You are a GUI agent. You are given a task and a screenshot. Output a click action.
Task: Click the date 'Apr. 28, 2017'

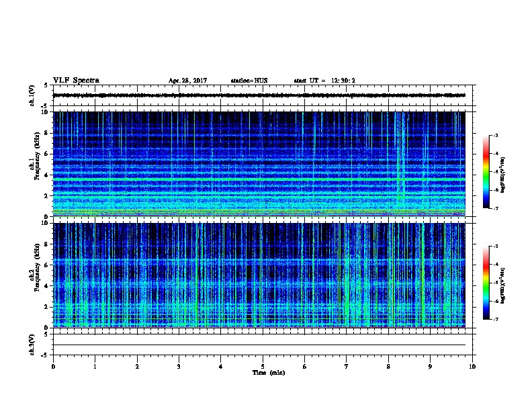click(187, 81)
